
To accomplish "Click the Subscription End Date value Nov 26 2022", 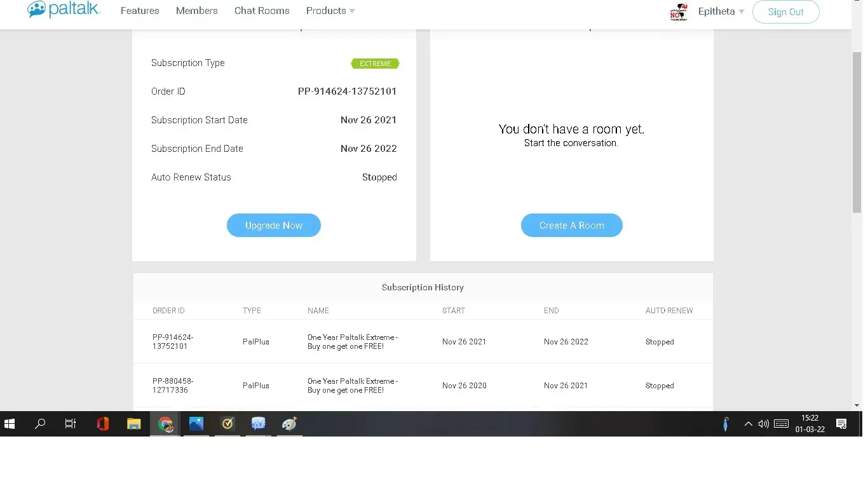I will click(x=369, y=149).
